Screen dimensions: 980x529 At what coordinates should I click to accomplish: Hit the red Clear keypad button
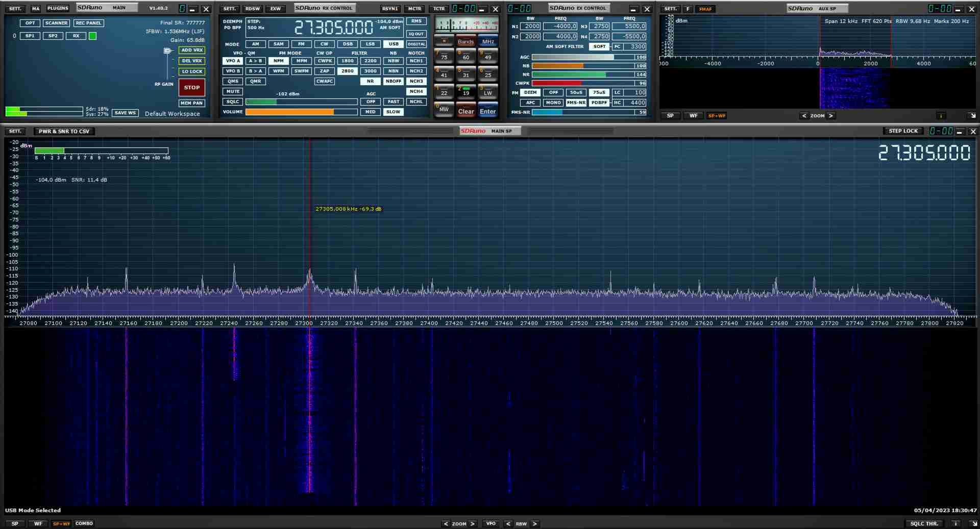pyautogui.click(x=465, y=110)
